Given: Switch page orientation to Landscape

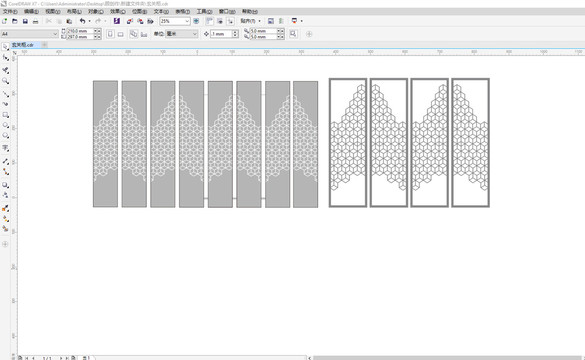Looking at the screenshot, I should coord(121,34).
